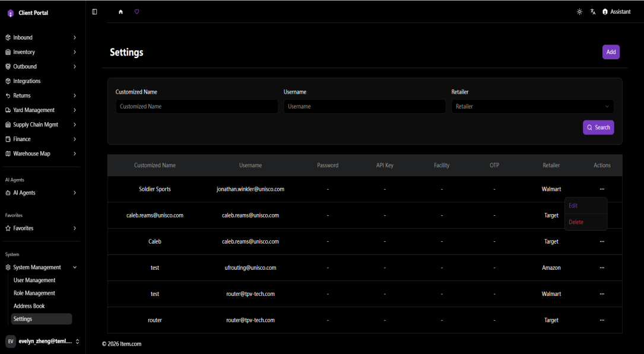Expand AI Agents menu
This screenshot has height=354, width=644.
point(41,193)
